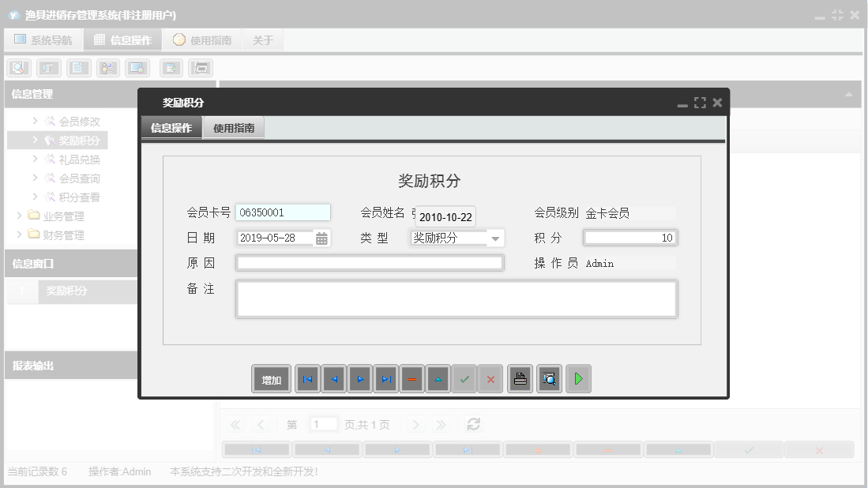Select the first record navigation icon
868x488 pixels.
(307, 378)
